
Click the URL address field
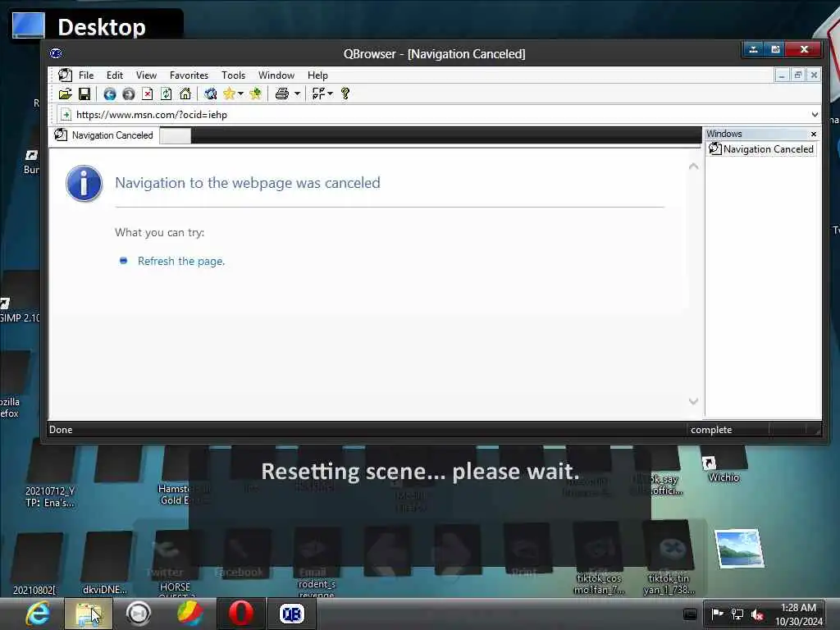tap(440, 114)
